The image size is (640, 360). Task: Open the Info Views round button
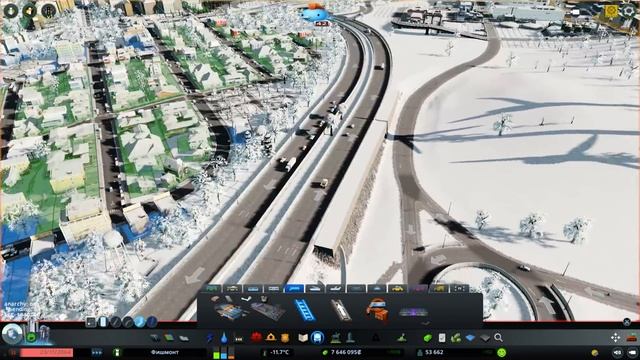(12, 334)
